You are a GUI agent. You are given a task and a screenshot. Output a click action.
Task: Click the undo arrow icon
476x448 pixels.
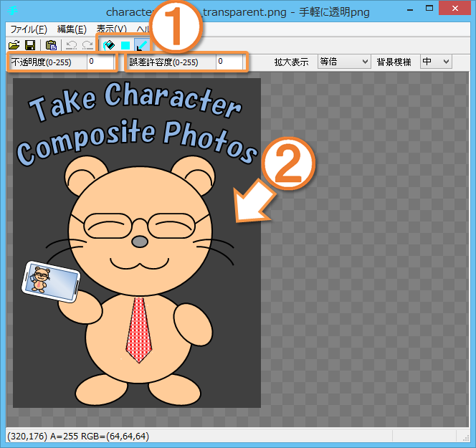[x=72, y=45]
